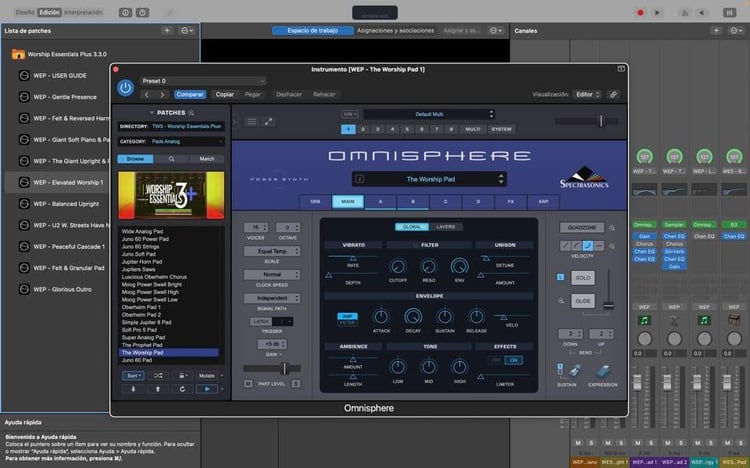
Task: Switch to Espacio de trabajo tab
Action: (x=313, y=31)
